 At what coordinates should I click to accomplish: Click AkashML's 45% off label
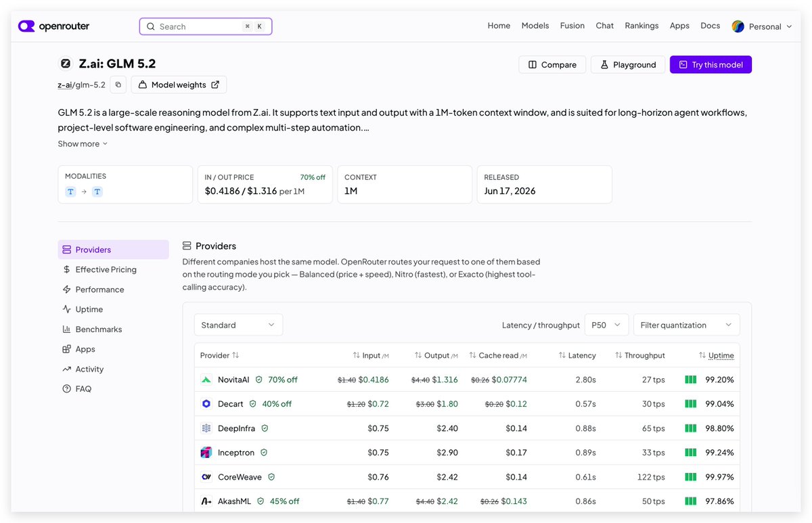pos(285,501)
